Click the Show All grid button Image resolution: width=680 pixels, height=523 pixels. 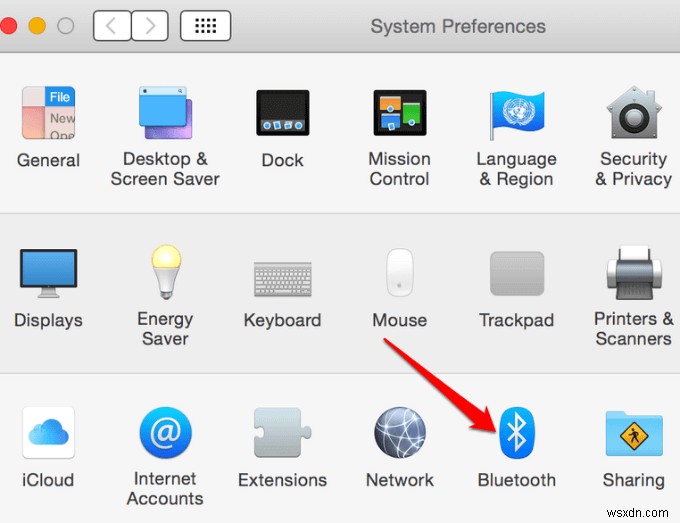[x=206, y=26]
